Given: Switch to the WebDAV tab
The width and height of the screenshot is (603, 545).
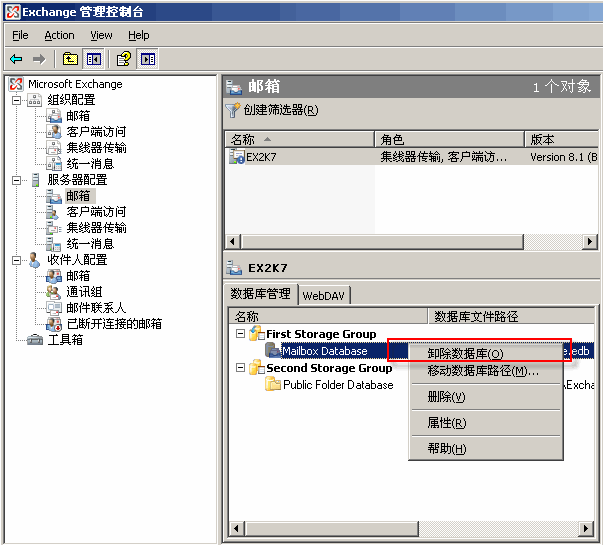Looking at the screenshot, I should pos(323,295).
